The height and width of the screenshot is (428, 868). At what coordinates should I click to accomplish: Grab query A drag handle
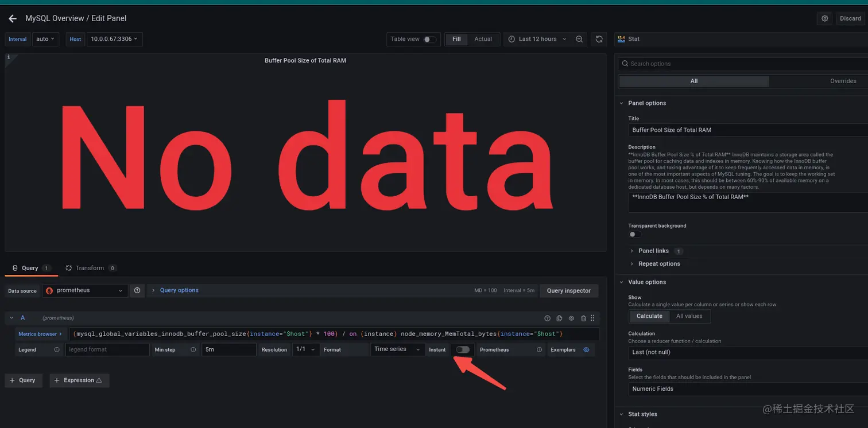click(x=592, y=318)
